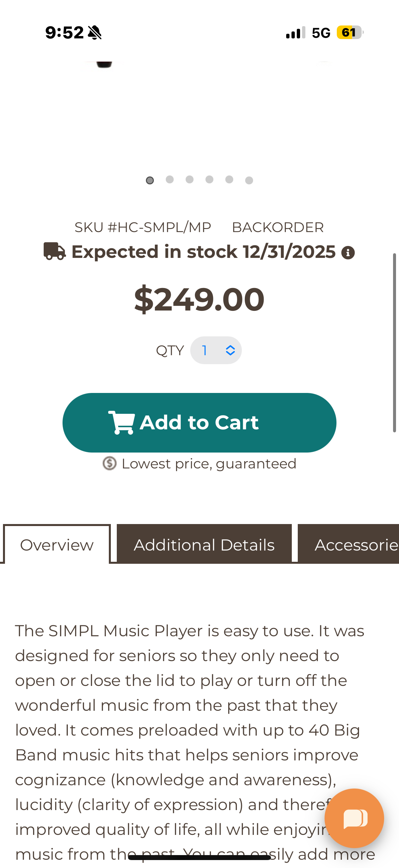
Task: Select the Overview tab
Action: point(57,544)
